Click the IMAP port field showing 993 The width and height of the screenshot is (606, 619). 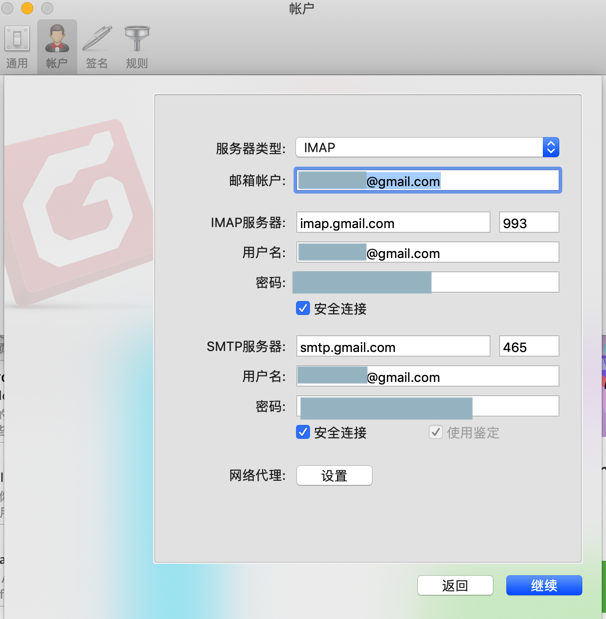pyautogui.click(x=529, y=223)
